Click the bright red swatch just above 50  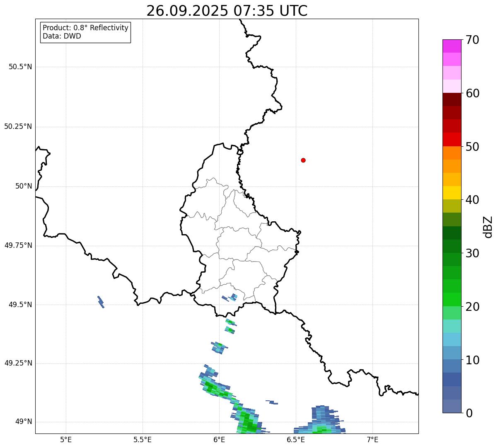tap(452, 139)
